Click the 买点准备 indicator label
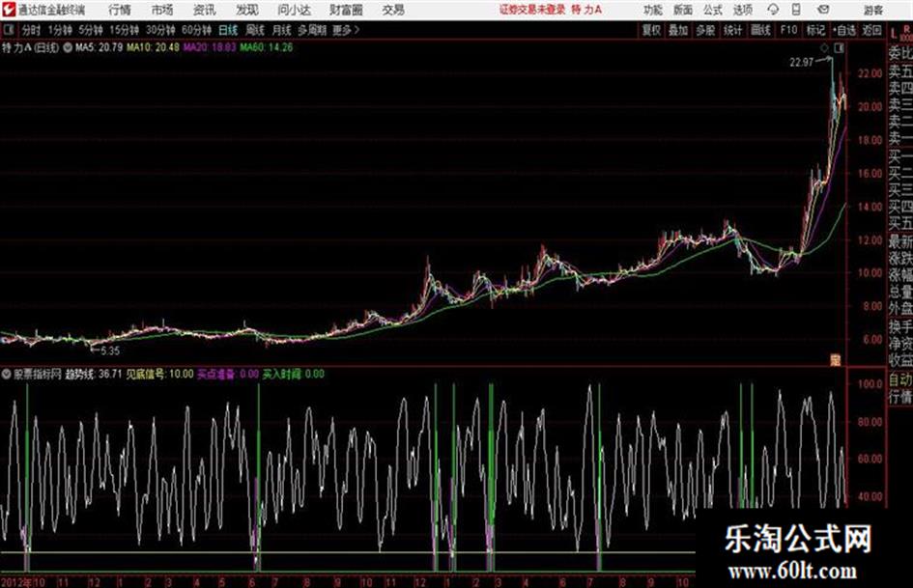Viewport: 913px width, 588px height. click(x=228, y=375)
